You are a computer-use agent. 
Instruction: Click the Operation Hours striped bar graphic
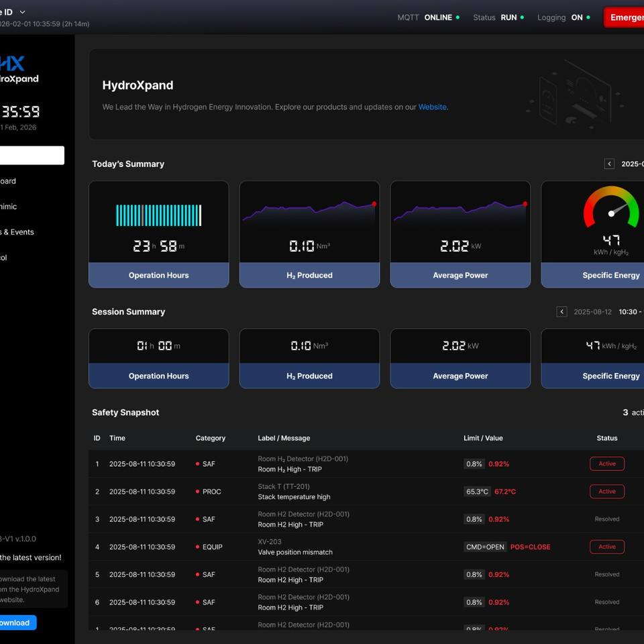coord(158,215)
